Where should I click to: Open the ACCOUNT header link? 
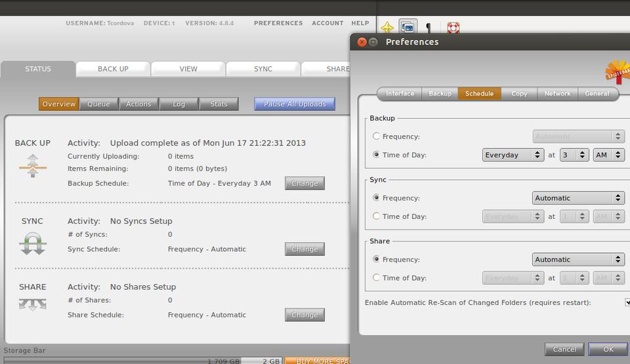[327, 24]
